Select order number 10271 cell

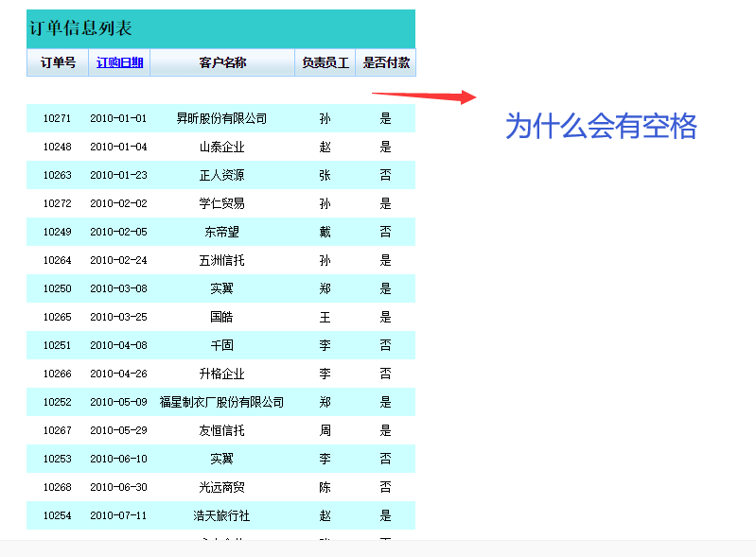tap(57, 118)
